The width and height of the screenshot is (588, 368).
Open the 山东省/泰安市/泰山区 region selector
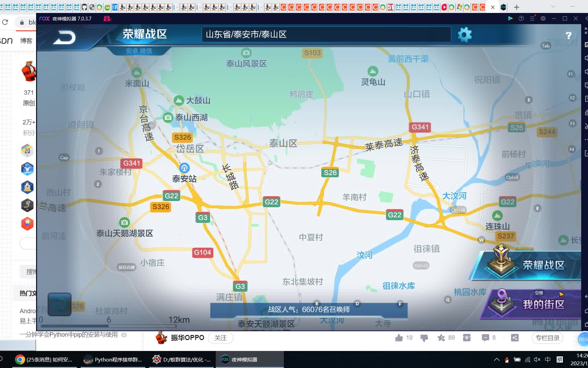326,34
